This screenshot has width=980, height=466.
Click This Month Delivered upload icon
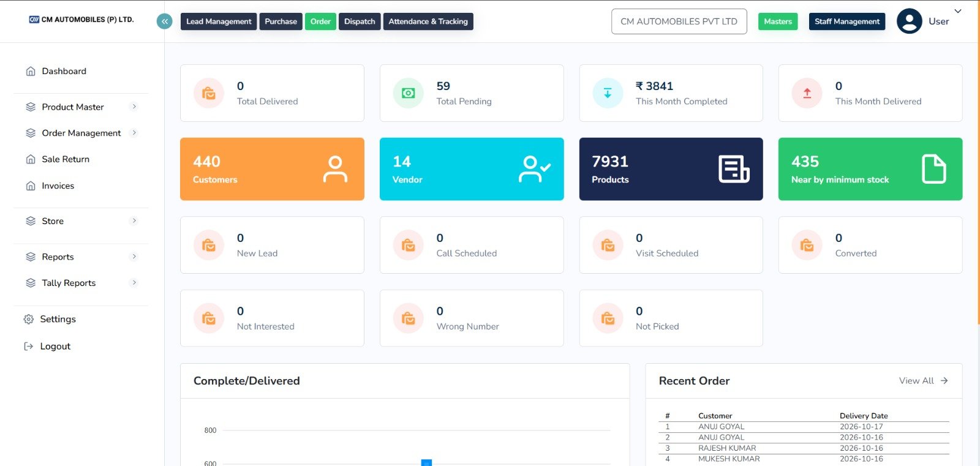(807, 93)
